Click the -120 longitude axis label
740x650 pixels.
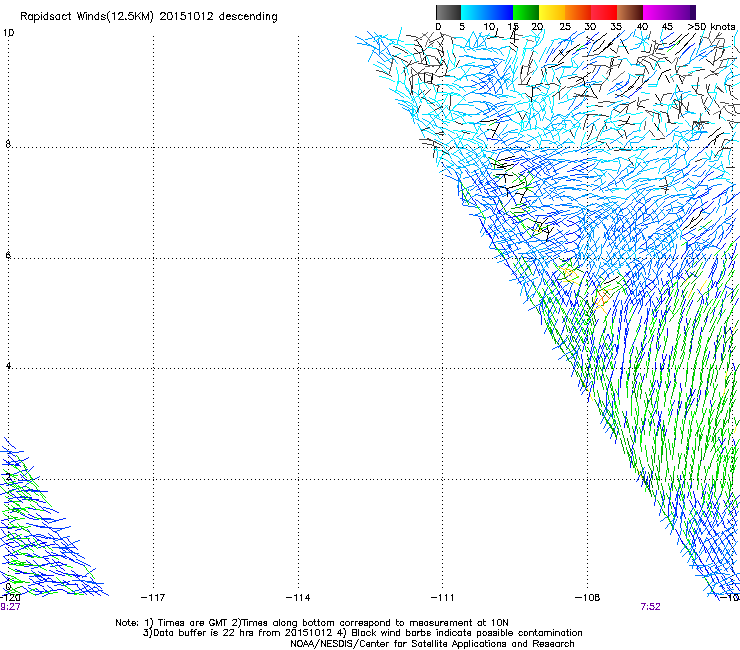pos(10,598)
